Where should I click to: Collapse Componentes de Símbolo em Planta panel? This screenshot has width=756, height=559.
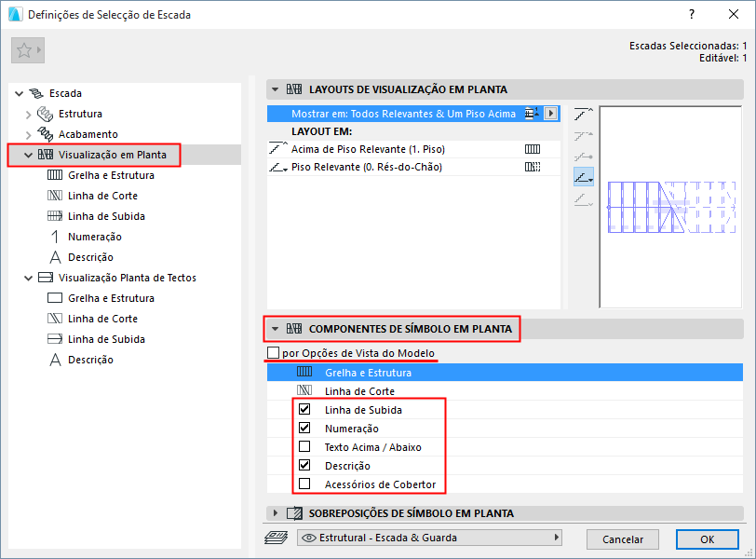coord(276,329)
